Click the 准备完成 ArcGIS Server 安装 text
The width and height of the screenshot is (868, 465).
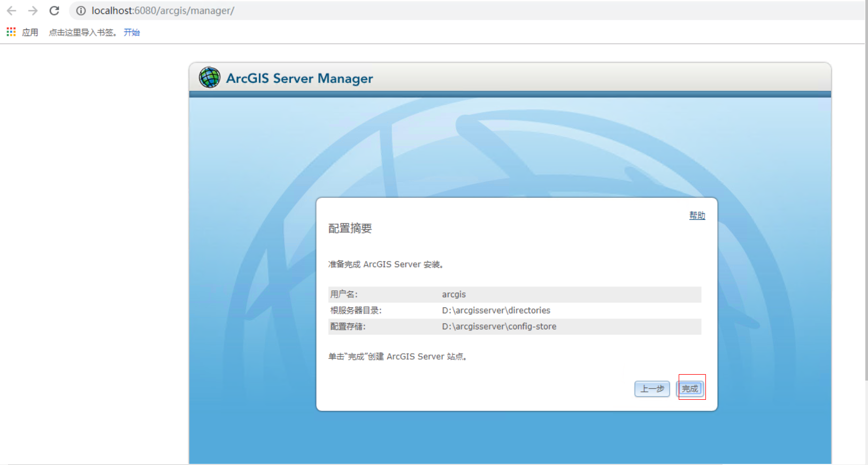[x=386, y=265]
